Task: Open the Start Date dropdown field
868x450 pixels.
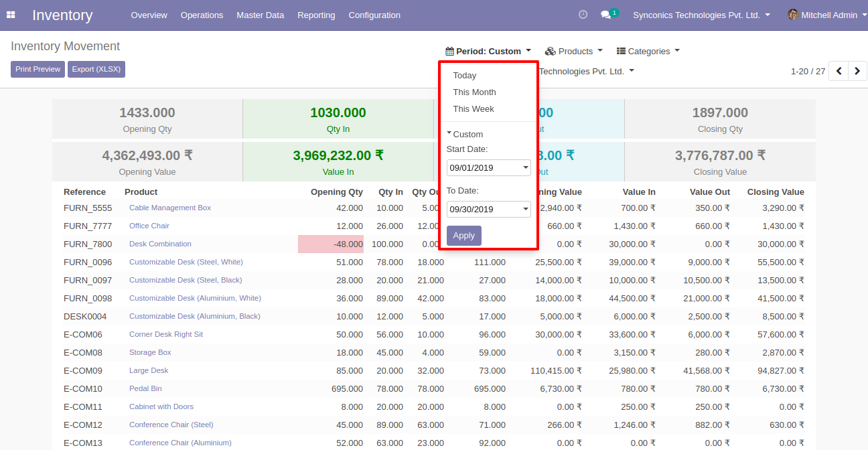Action: tap(488, 167)
